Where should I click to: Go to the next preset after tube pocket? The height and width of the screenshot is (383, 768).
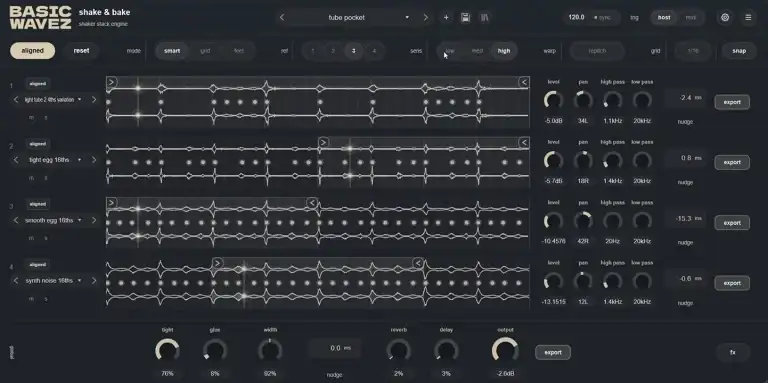pyautogui.click(x=426, y=18)
